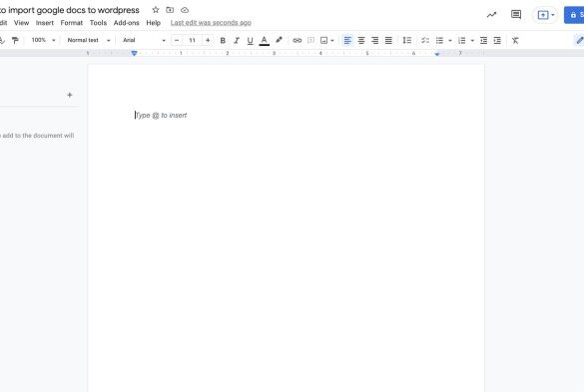The height and width of the screenshot is (392, 584).
Task: Toggle bold formatting
Action: coord(223,40)
